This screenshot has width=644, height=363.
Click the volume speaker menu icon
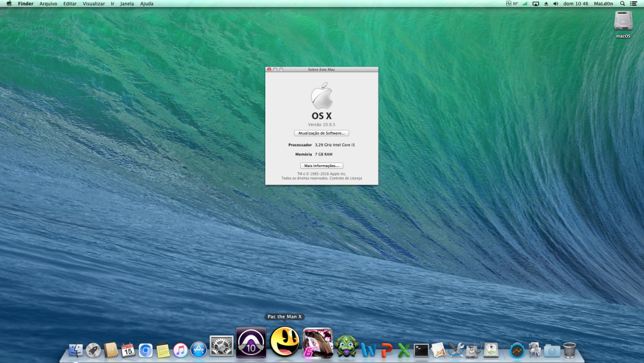point(555,4)
